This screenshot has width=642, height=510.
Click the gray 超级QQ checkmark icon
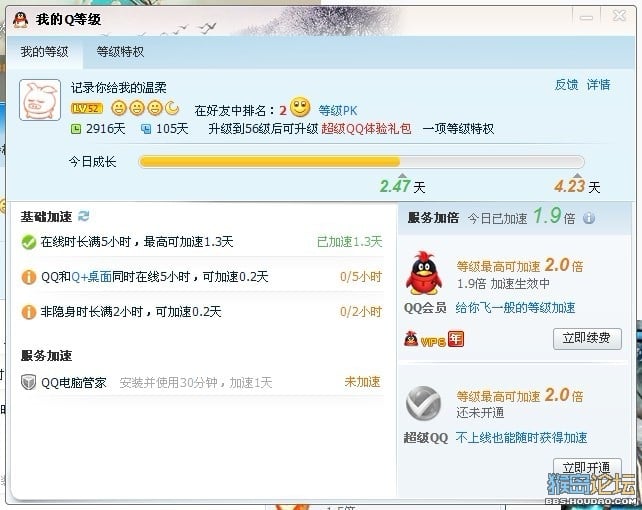coord(423,404)
